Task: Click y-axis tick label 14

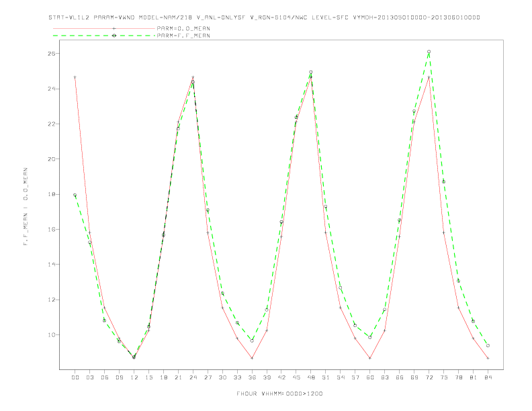Action: 52,265
